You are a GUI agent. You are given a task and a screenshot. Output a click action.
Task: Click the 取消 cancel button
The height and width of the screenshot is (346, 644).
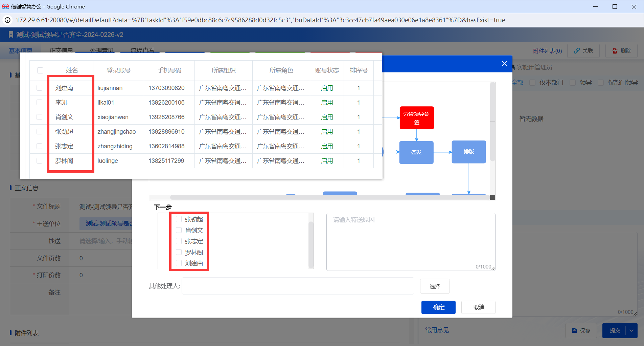click(x=479, y=307)
